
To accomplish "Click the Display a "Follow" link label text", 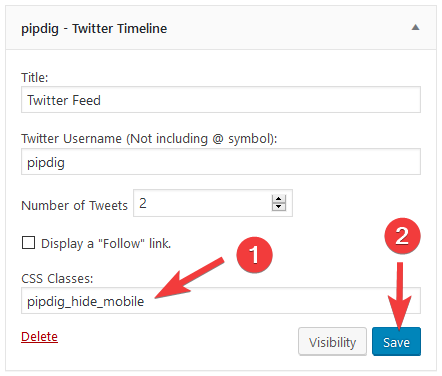I will click(106, 244).
